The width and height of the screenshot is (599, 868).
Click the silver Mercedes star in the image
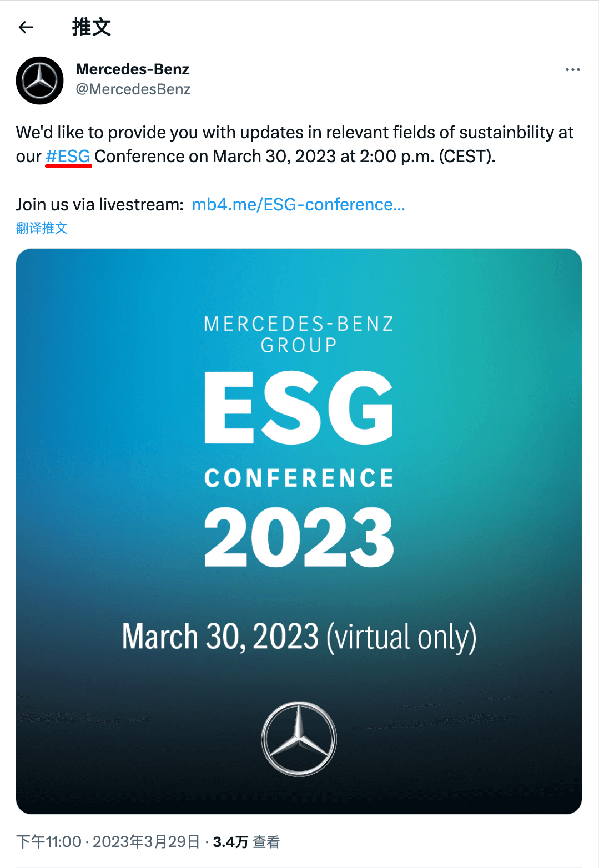299,739
